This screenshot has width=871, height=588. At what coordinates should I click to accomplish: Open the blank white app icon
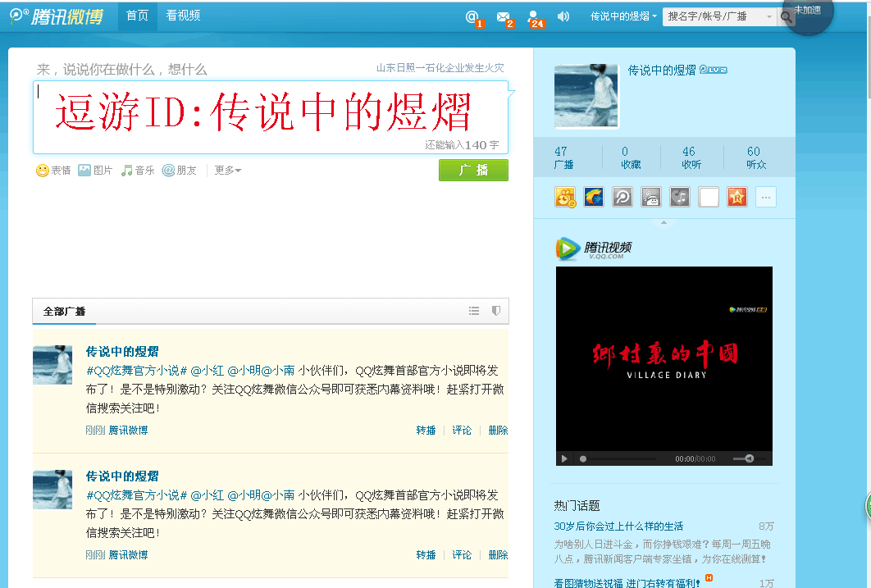pos(709,197)
